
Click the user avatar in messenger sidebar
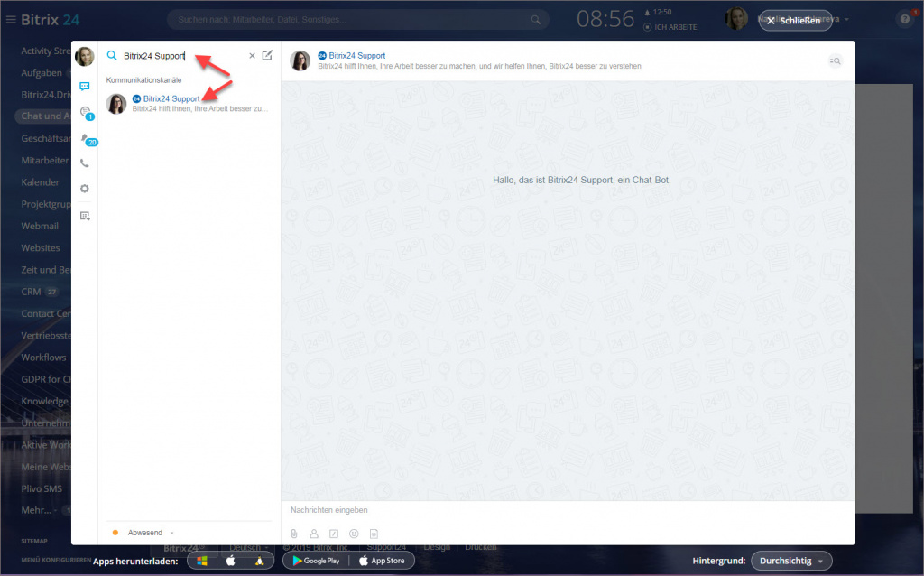coord(84,57)
